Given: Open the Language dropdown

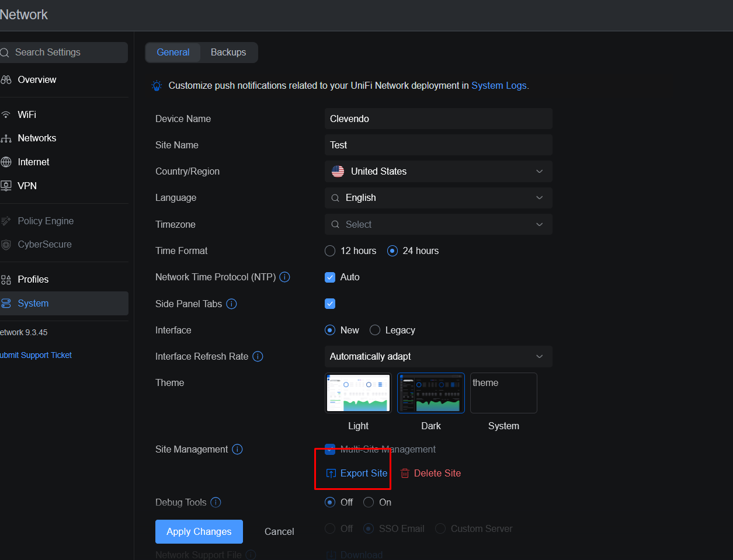Looking at the screenshot, I should pos(439,198).
